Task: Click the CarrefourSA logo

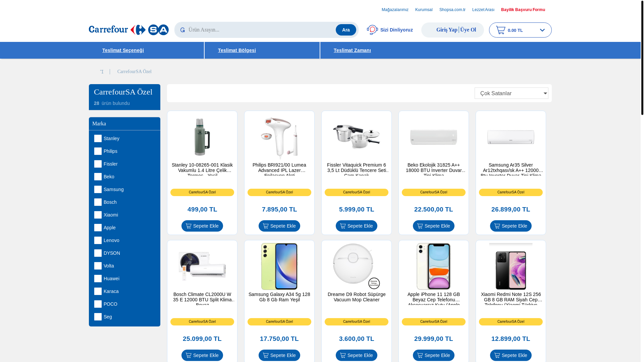Action: (x=128, y=30)
